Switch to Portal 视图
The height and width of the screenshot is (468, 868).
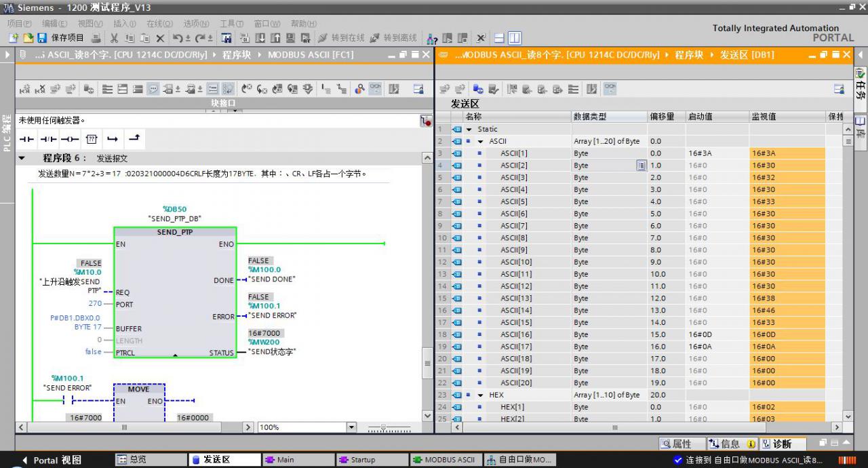51,459
